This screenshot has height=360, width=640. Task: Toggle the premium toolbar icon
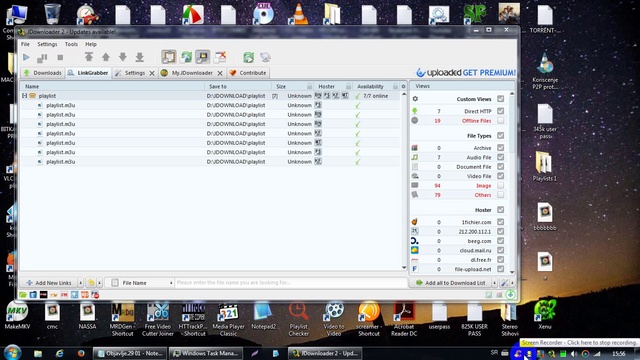(202, 57)
